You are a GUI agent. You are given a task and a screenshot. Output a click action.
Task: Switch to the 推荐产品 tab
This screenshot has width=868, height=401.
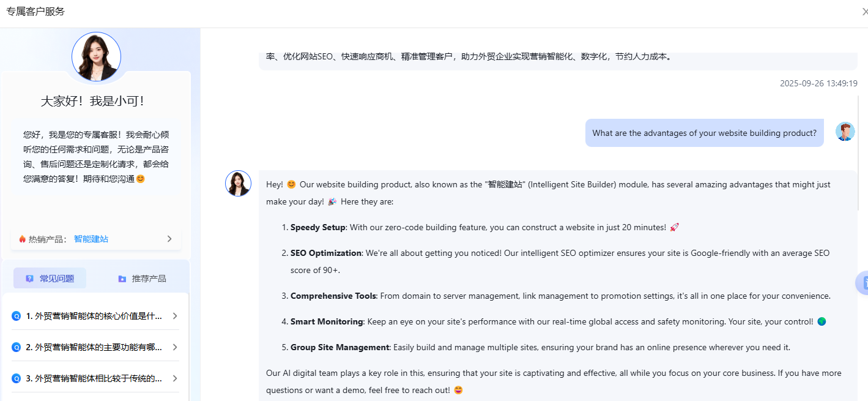(142, 279)
